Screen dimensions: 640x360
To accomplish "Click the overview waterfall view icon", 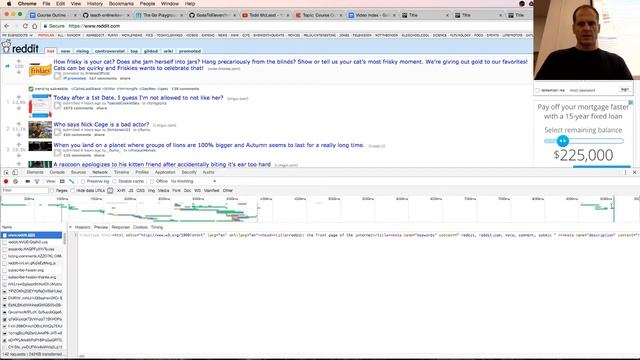I will 71,181.
